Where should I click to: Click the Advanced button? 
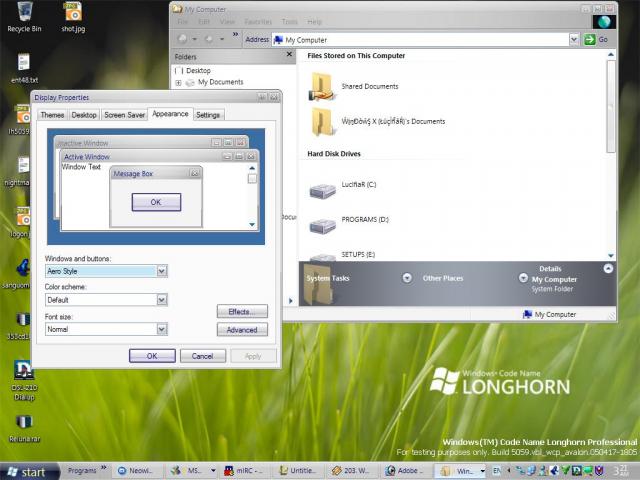[x=242, y=330]
